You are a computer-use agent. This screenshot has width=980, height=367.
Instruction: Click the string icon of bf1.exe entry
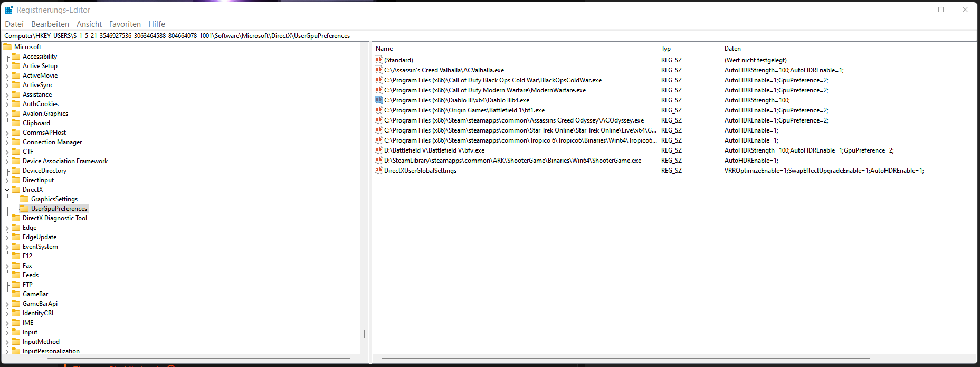[x=378, y=110]
